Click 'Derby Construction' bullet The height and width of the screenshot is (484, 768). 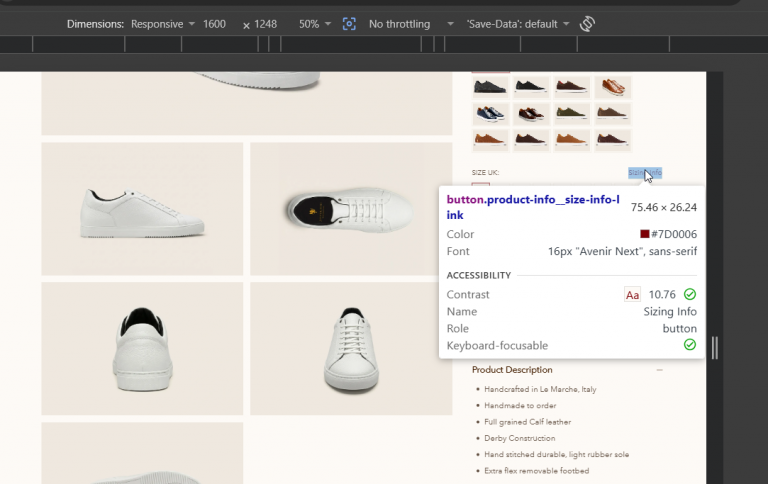520,438
